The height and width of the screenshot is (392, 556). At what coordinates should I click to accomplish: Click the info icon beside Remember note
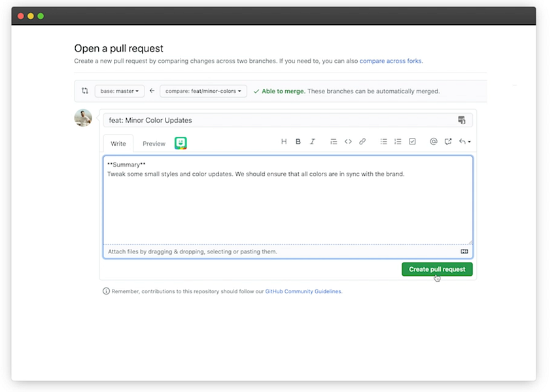pos(106,291)
